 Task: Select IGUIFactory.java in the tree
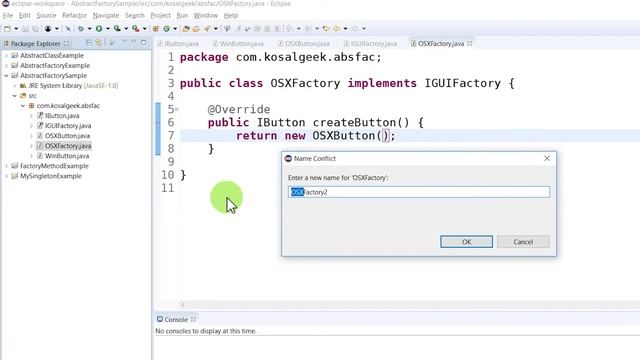[68, 126]
